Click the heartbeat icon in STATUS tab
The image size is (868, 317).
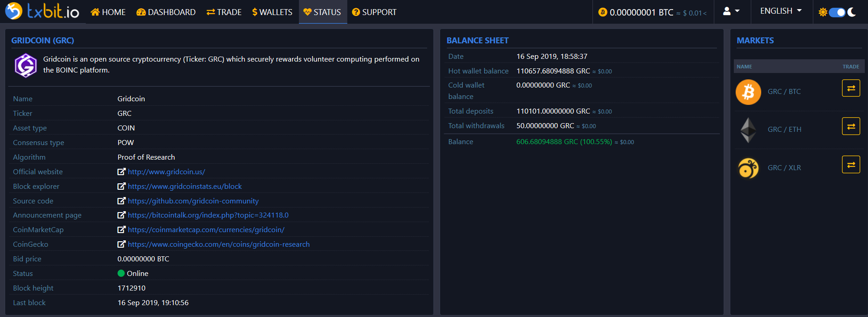click(x=307, y=12)
